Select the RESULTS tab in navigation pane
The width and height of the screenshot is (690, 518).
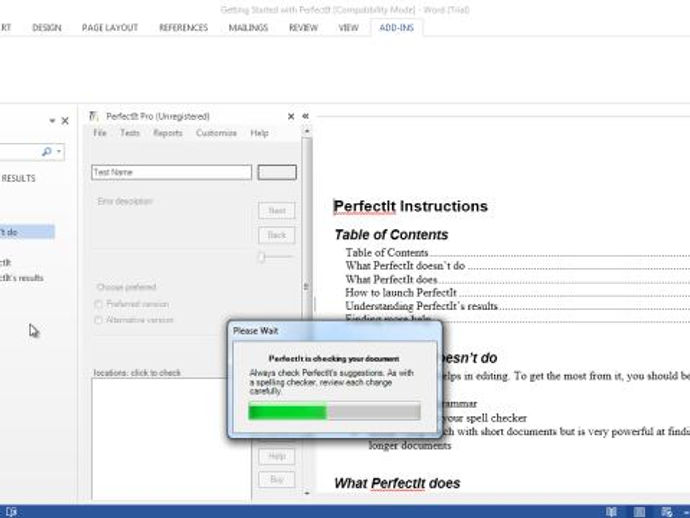[18, 178]
